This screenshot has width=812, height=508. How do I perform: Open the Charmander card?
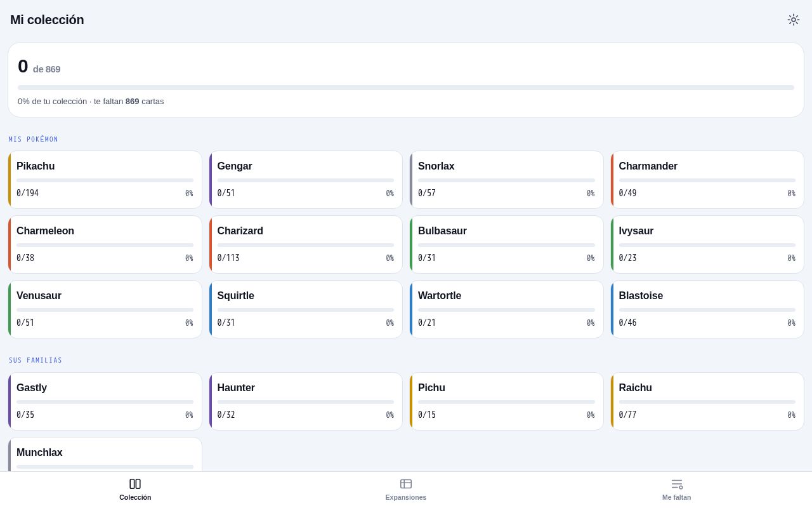(707, 180)
